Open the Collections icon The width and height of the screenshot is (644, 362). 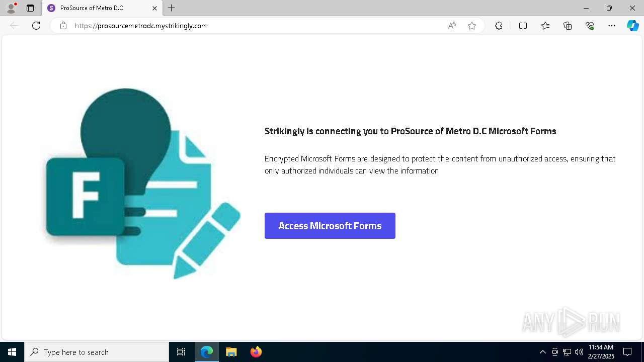(x=568, y=26)
